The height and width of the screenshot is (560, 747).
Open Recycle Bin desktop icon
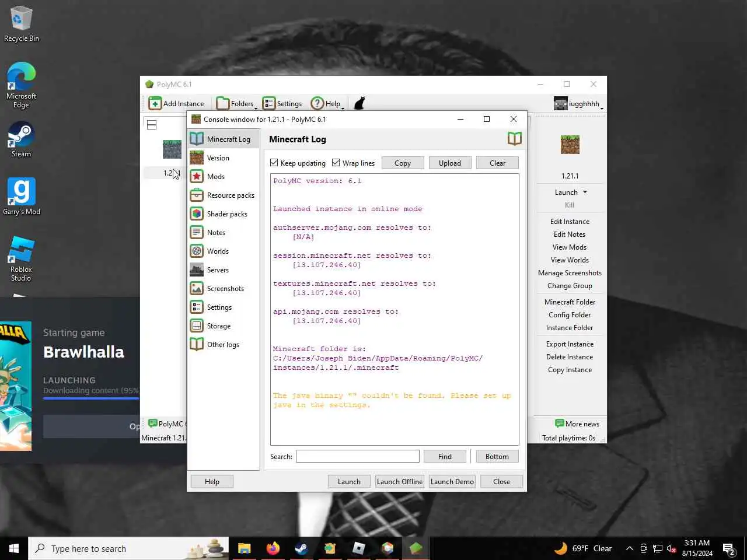click(x=21, y=24)
